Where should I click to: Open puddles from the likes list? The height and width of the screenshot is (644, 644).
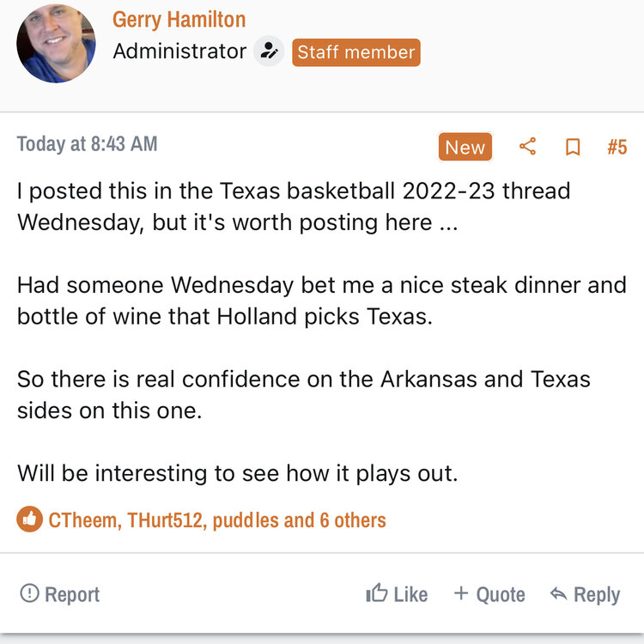[x=246, y=519]
